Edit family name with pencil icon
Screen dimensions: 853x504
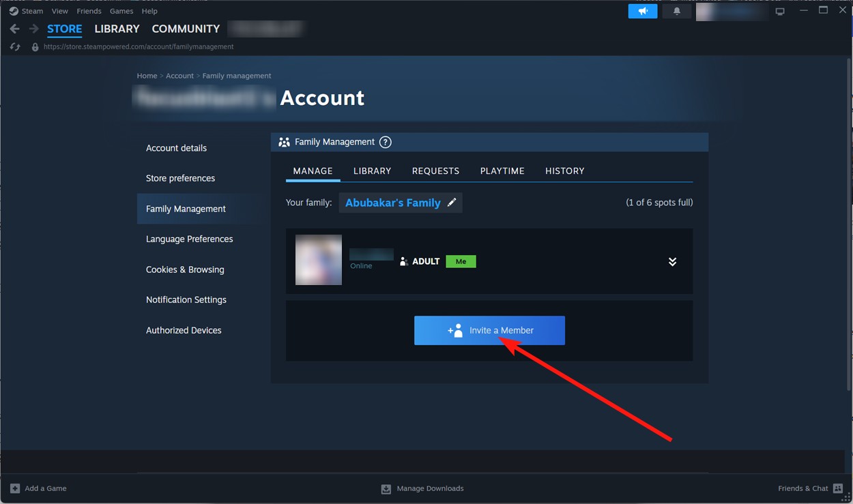pyautogui.click(x=452, y=202)
